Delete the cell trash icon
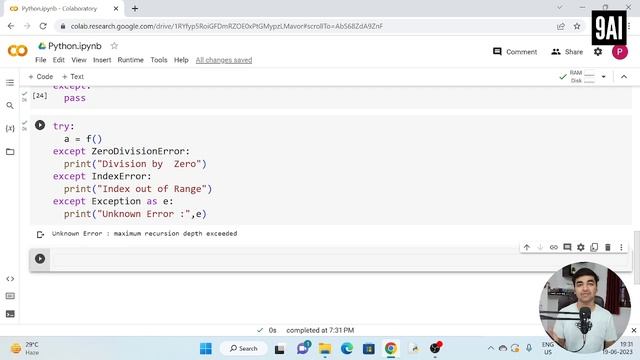 [608, 247]
